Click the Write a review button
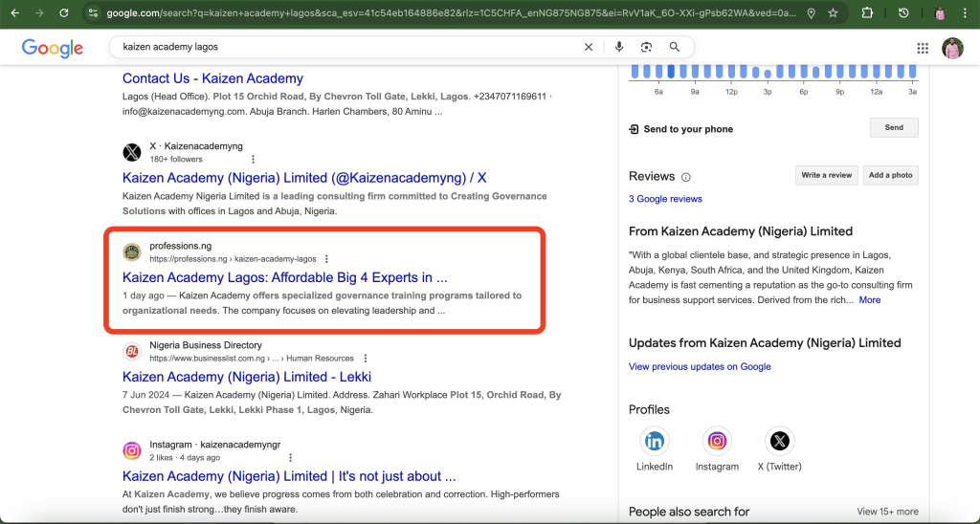 (826, 176)
